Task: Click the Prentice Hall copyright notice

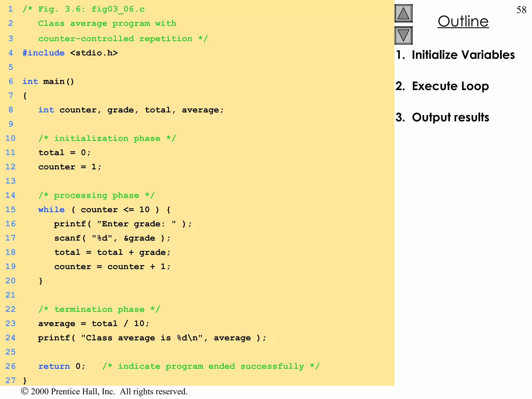Action: (x=104, y=391)
